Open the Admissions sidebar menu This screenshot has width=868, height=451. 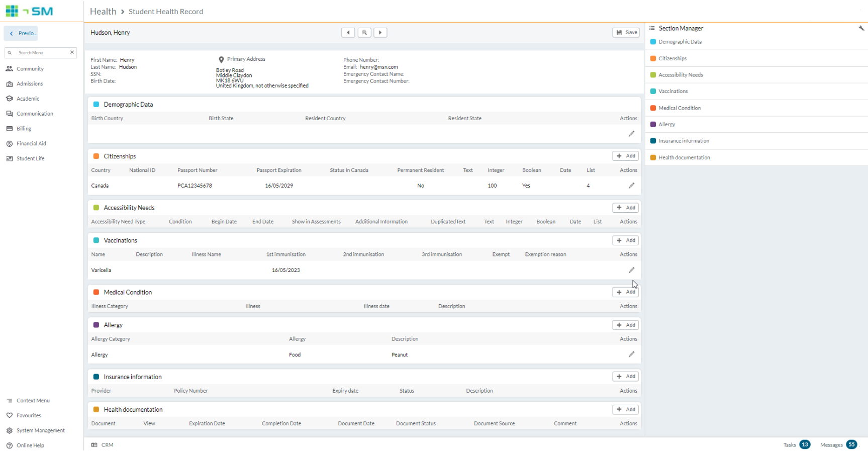tap(25, 84)
